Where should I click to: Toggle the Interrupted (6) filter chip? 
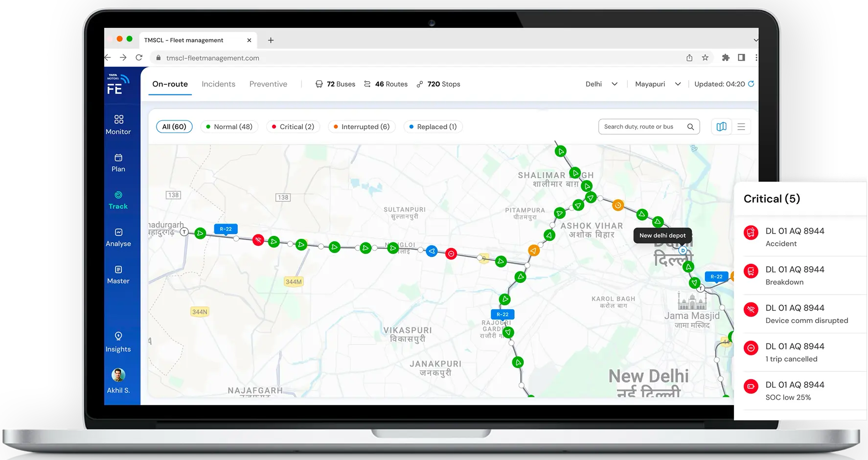pyautogui.click(x=362, y=126)
